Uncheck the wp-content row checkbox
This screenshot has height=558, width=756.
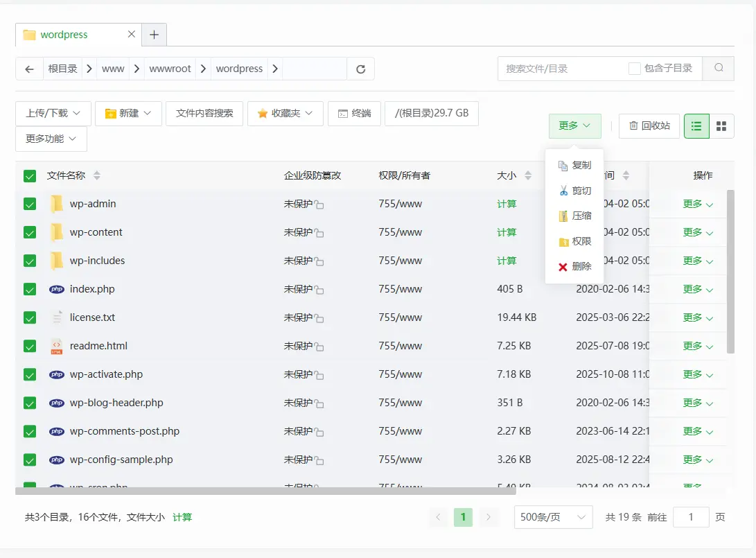click(30, 232)
